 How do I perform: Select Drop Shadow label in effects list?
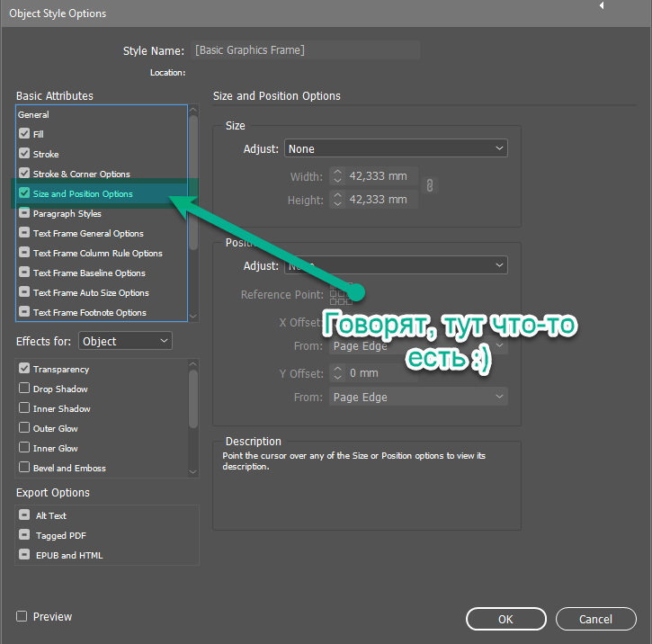(60, 389)
